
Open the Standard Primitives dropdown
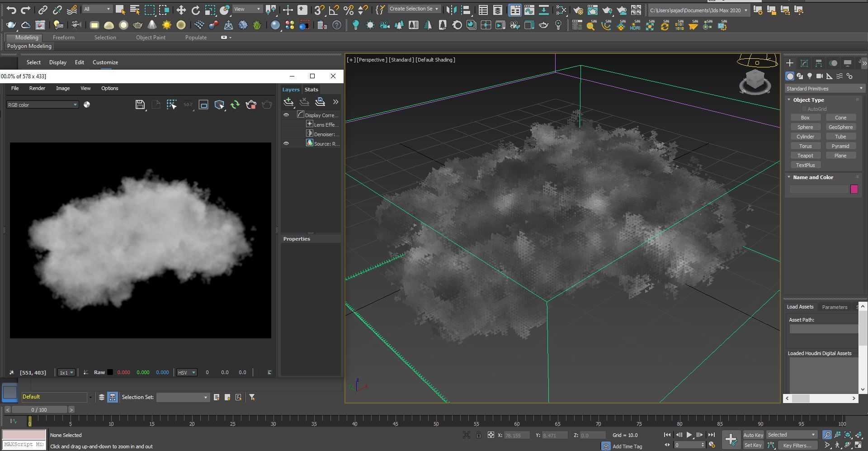[824, 89]
